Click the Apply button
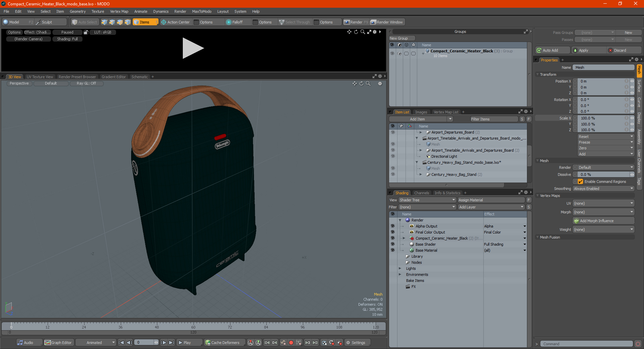 [x=589, y=50]
